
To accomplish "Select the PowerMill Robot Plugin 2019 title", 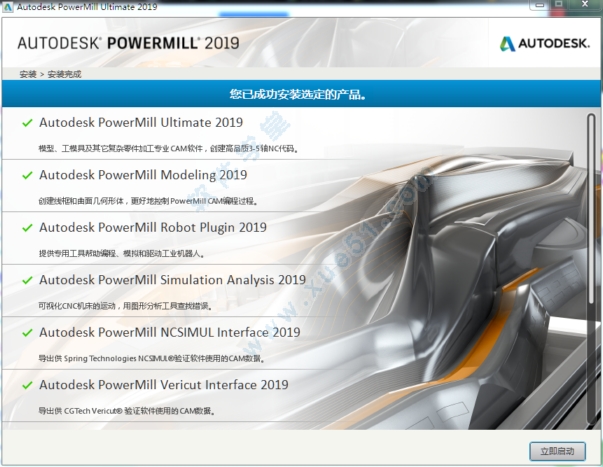I will pos(153,228).
